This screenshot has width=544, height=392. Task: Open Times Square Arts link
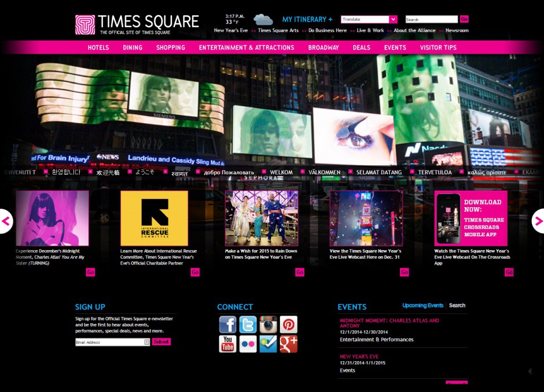pos(278,30)
